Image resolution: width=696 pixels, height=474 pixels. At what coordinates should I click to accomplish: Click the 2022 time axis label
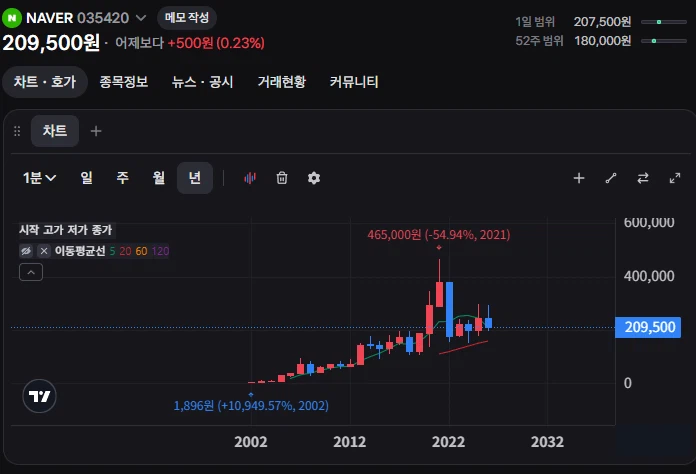(448, 442)
